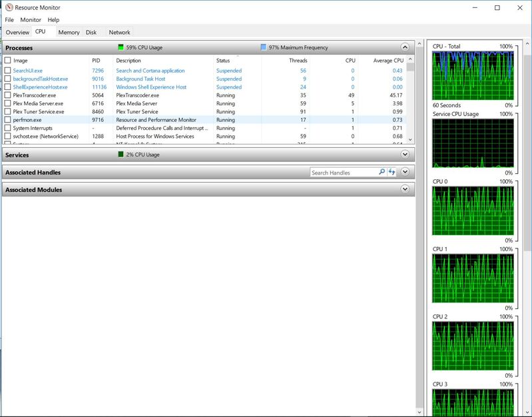Check the Plex Media Server.exe checkbox
This screenshot has width=532, height=417.
point(7,103)
